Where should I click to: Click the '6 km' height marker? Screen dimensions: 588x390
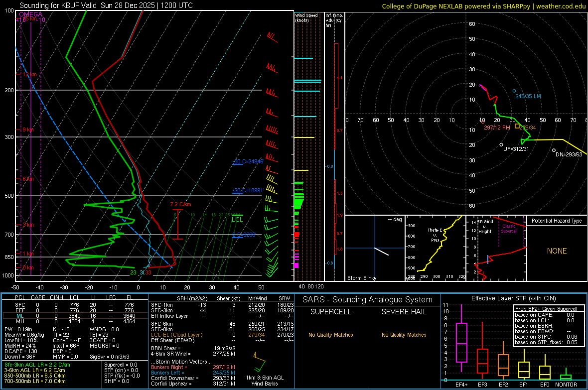click(28, 179)
